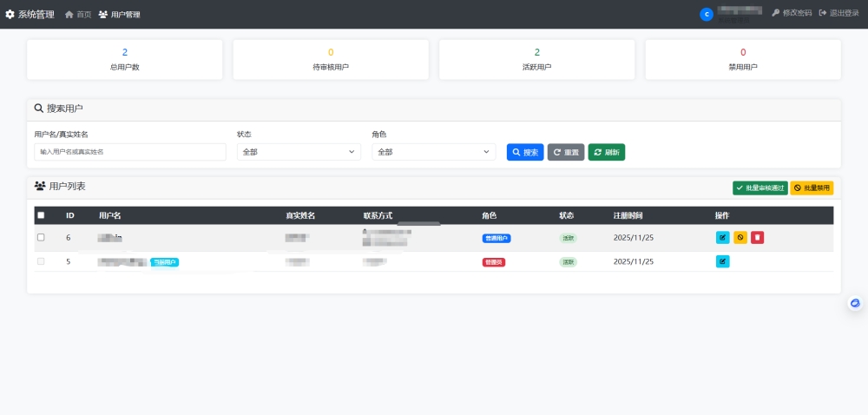Image resolution: width=868 pixels, height=415 pixels.
Task: Open 用户管理 in the navigation bar
Action: (x=120, y=15)
